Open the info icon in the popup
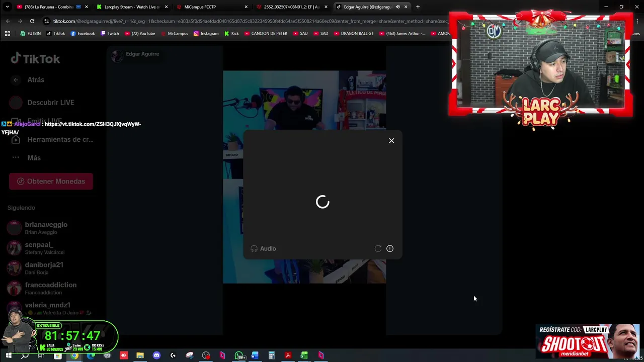 (x=390, y=249)
